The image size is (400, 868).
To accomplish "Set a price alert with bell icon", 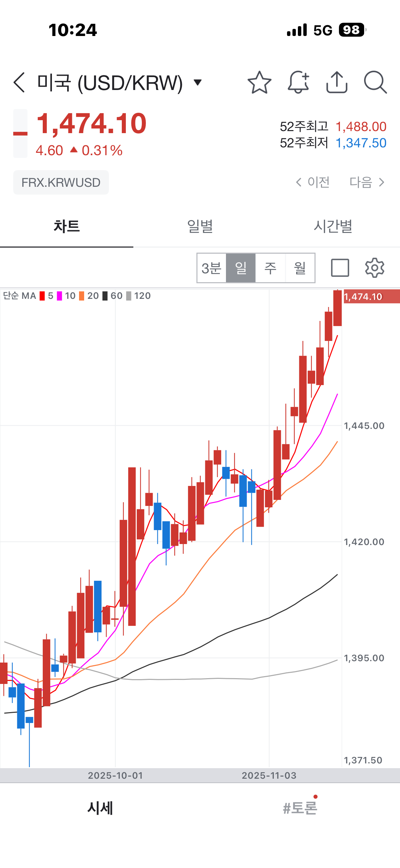I will point(298,82).
